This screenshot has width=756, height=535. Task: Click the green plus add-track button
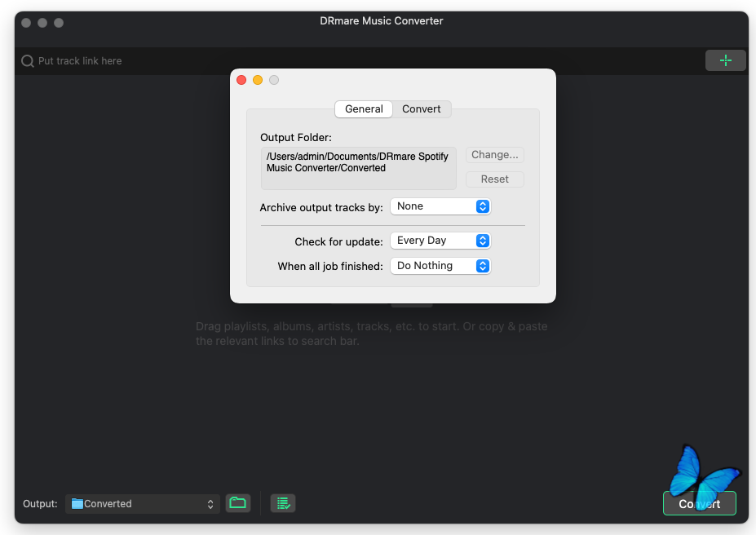point(725,60)
